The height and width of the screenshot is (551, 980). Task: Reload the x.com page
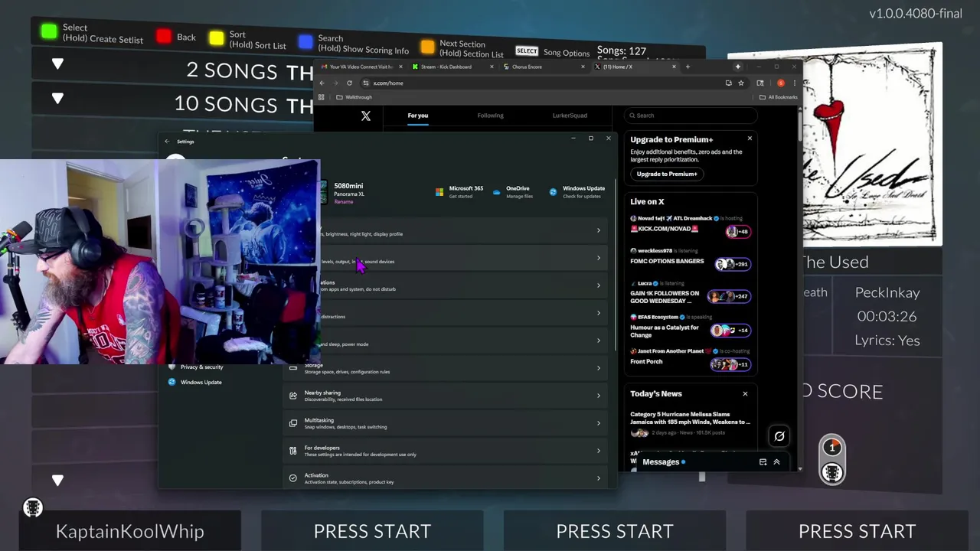click(x=349, y=83)
